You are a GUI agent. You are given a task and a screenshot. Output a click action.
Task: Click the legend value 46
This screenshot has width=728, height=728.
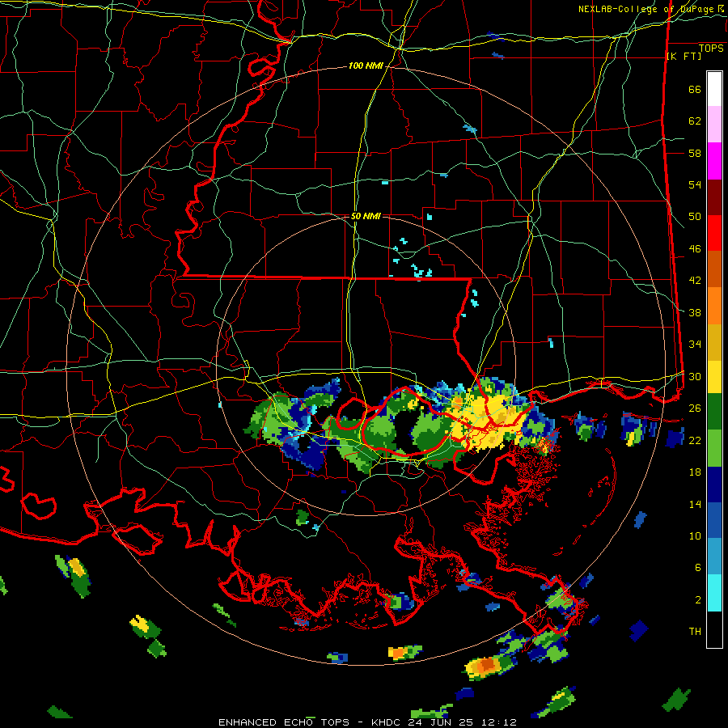coord(695,248)
